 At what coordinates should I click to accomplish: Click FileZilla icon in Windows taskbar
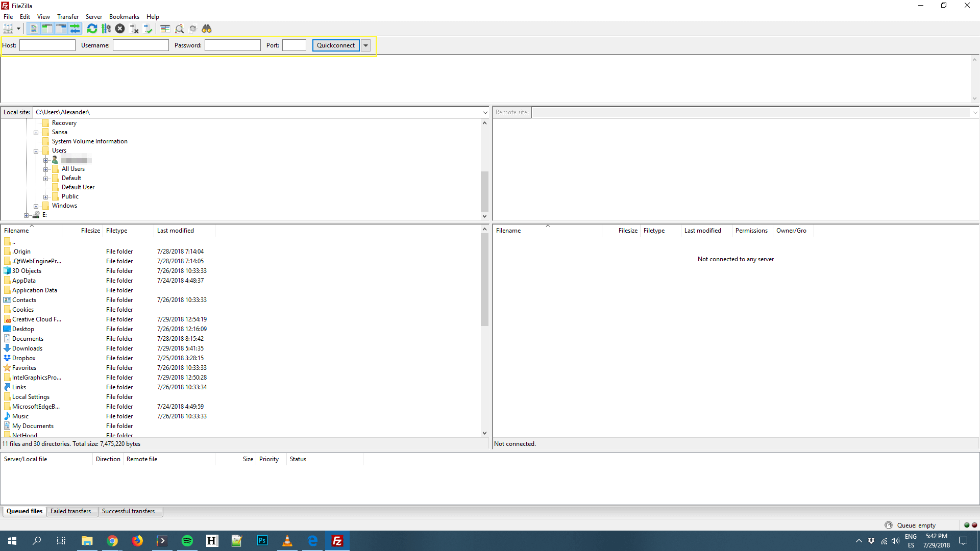point(337,540)
